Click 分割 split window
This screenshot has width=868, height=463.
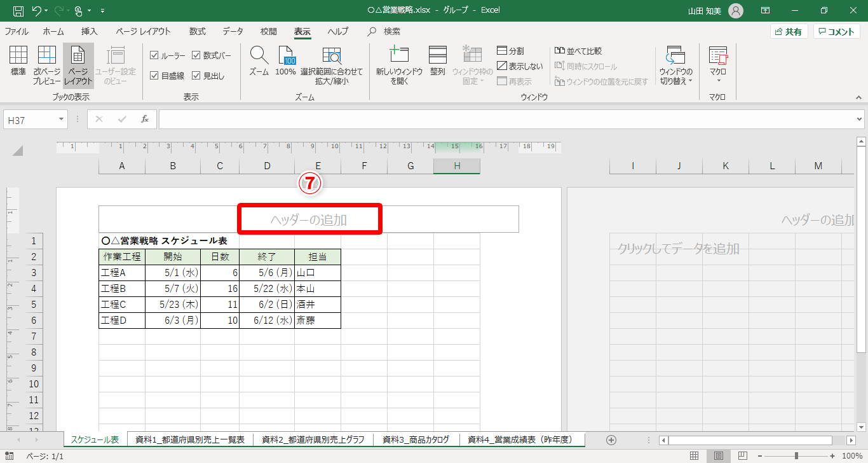pyautogui.click(x=511, y=51)
